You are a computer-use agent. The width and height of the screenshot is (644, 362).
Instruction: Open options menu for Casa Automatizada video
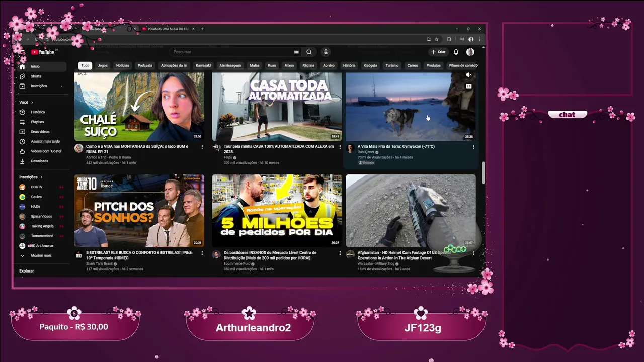click(340, 147)
